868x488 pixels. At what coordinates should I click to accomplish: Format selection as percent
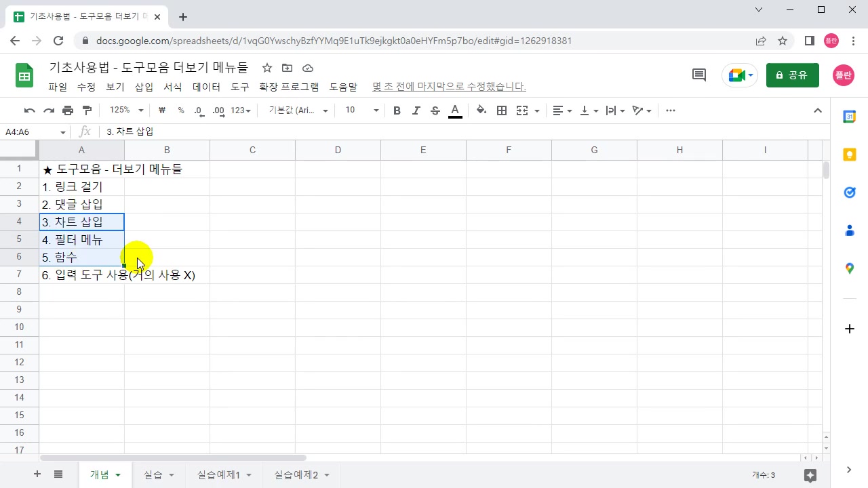(180, 110)
